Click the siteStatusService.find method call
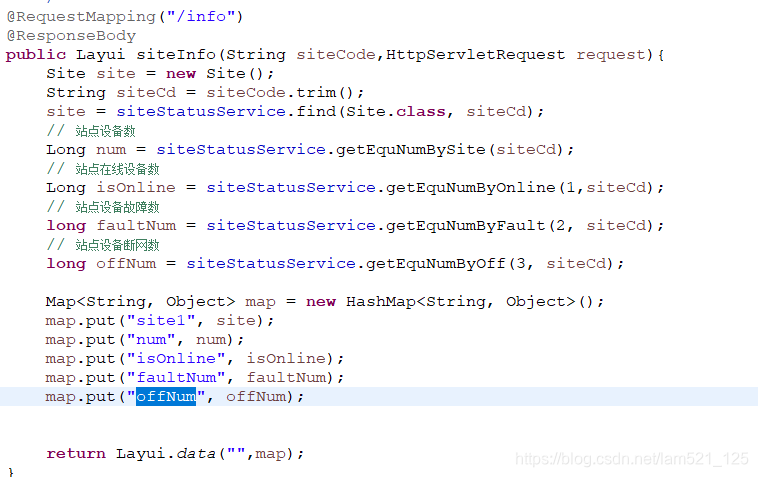758x477 pixels. 226,112
